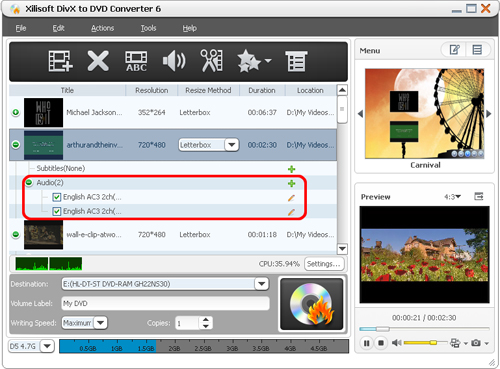Open the snapshot options dropdown arrow
Viewport: 500px width, 369px height.
487,343
